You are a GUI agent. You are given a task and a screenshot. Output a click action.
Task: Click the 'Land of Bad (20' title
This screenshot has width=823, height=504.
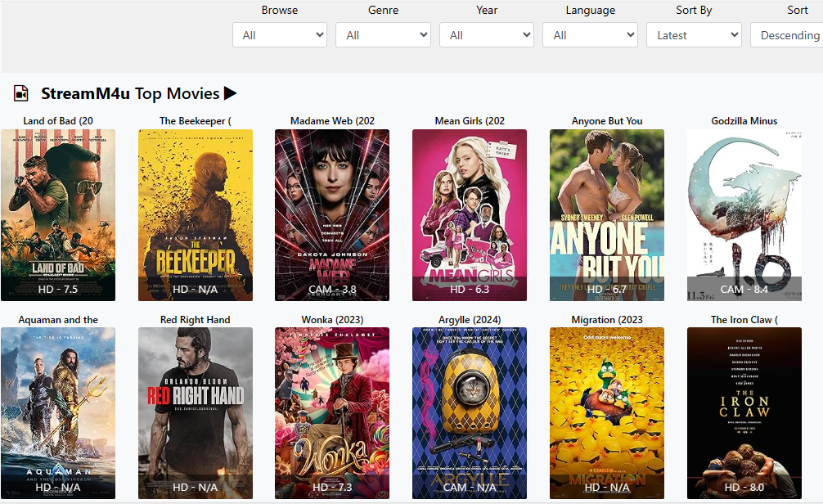click(x=58, y=121)
